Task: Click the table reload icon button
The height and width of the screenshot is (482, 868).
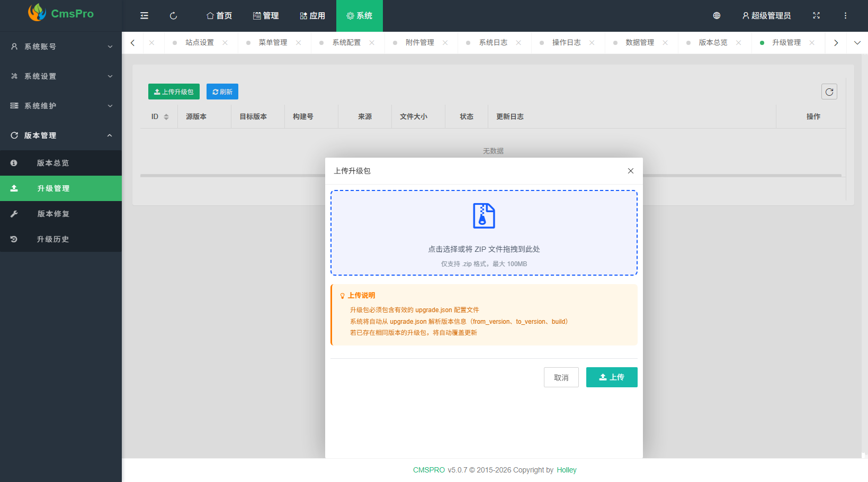Action: 829,92
